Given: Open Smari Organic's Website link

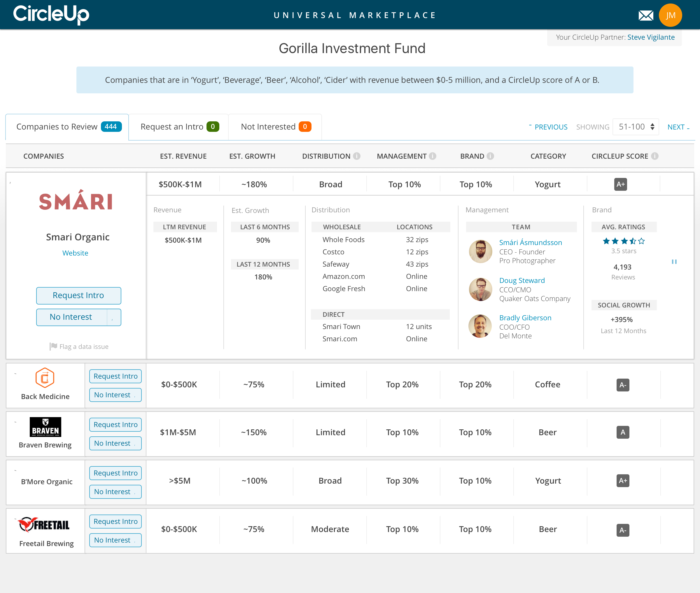Looking at the screenshot, I should pos(75,253).
